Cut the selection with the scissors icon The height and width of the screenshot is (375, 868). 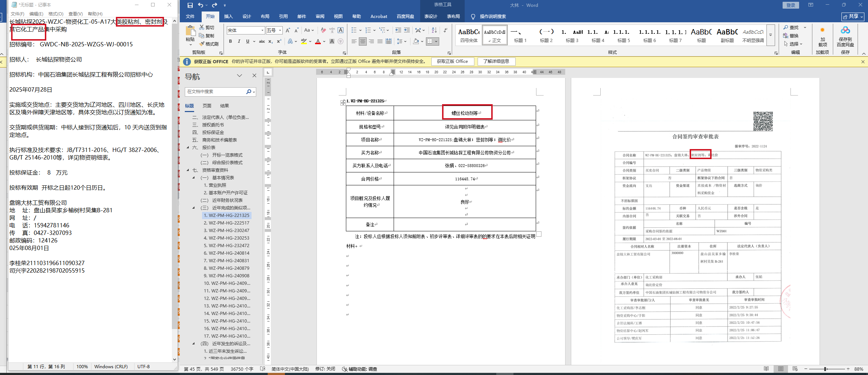coord(207,28)
